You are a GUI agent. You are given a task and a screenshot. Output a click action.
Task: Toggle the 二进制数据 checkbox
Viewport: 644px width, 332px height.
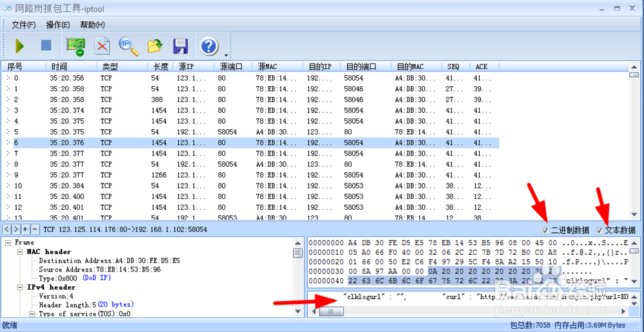(x=545, y=230)
